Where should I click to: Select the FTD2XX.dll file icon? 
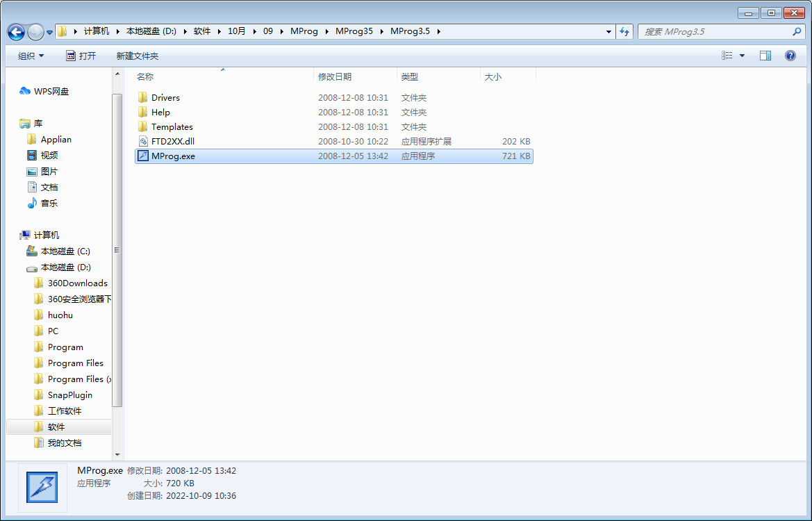pos(143,142)
